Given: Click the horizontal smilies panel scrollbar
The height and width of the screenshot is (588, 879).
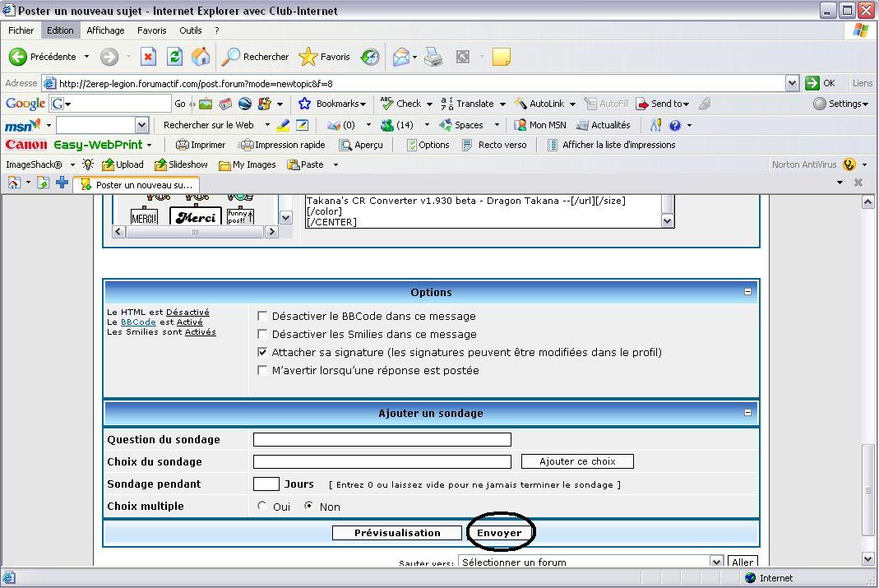Looking at the screenshot, I should [x=195, y=232].
